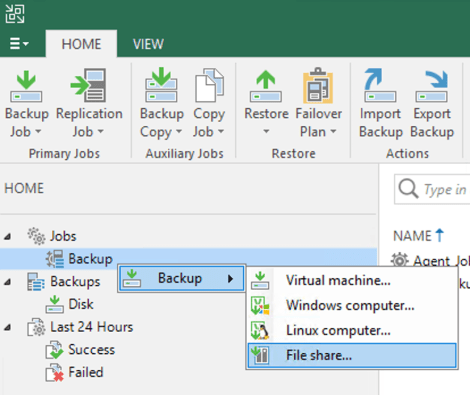Choose File share... from submenu
Screen dimensions: 470x395
tap(352, 355)
